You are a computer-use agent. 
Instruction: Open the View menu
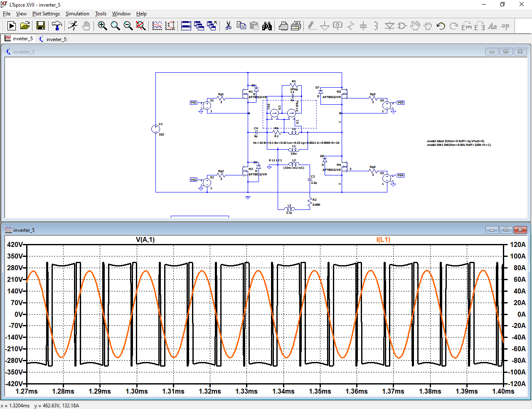pos(21,14)
